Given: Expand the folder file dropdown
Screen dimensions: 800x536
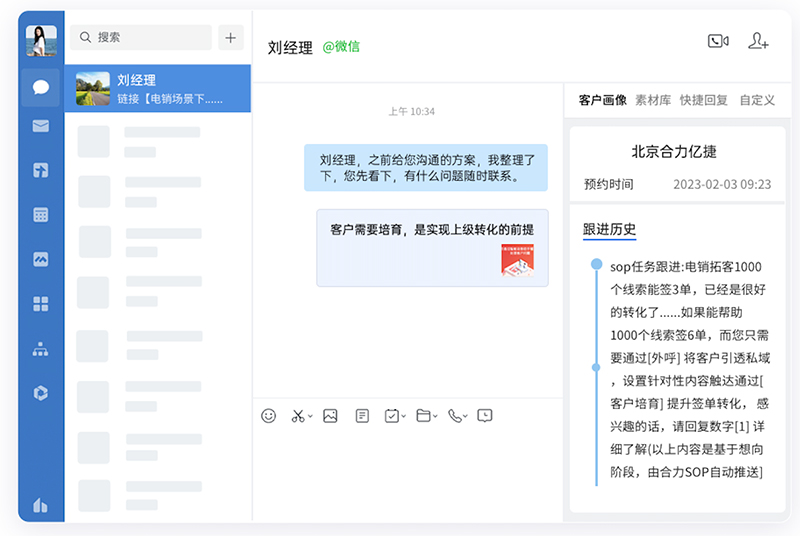Looking at the screenshot, I should coord(435,416).
